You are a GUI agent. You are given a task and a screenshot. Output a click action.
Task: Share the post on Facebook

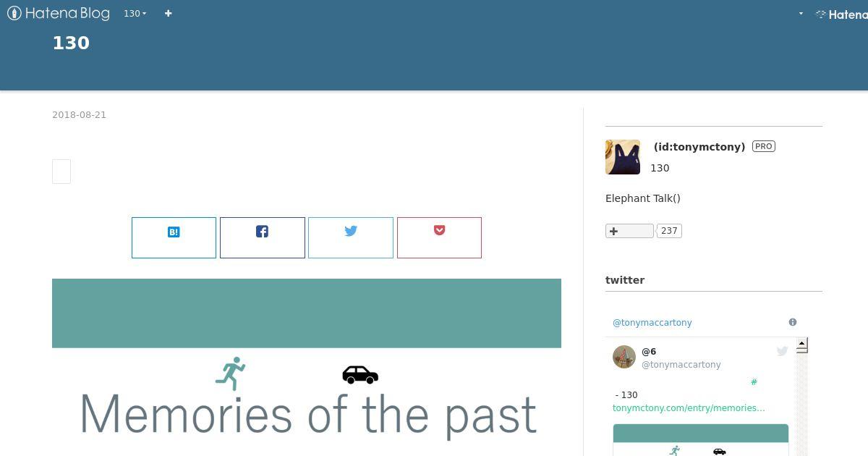tap(262, 237)
